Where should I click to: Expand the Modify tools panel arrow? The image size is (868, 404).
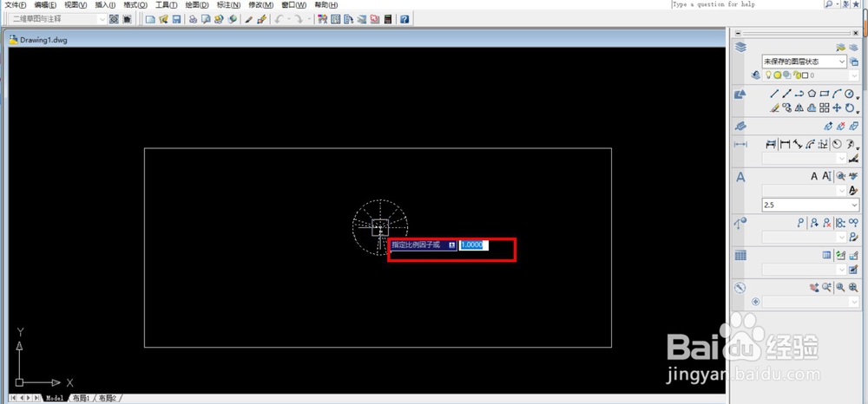(x=858, y=112)
